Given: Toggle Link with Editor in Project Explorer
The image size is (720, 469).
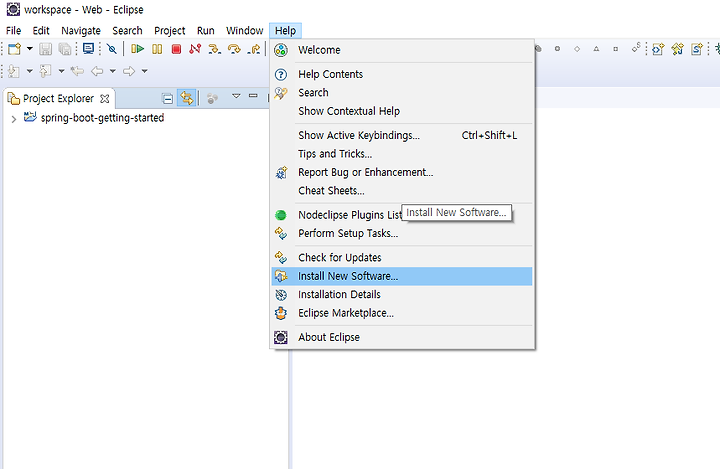Looking at the screenshot, I should click(x=186, y=98).
